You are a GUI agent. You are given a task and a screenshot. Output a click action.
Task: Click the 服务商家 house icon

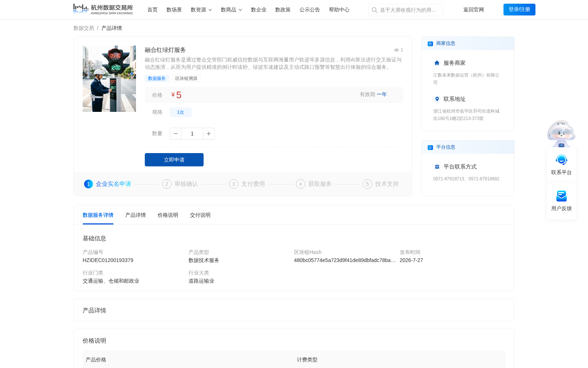coord(437,63)
